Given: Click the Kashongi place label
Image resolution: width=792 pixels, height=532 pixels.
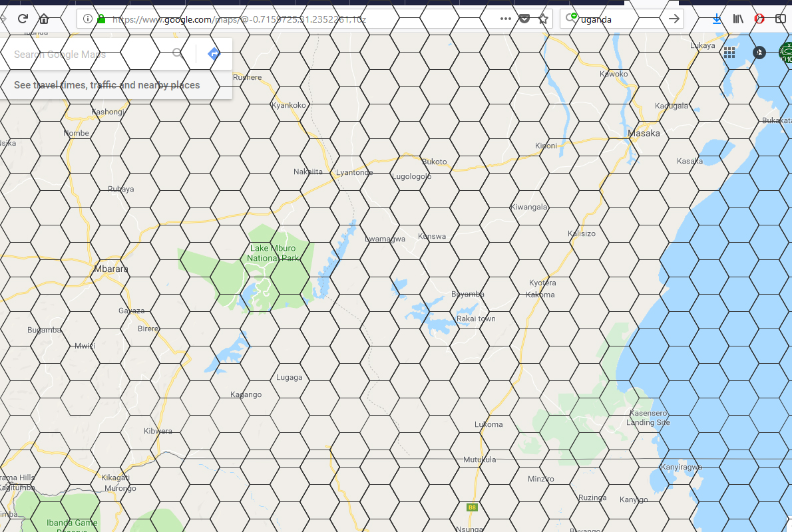Looking at the screenshot, I should click(x=107, y=112).
